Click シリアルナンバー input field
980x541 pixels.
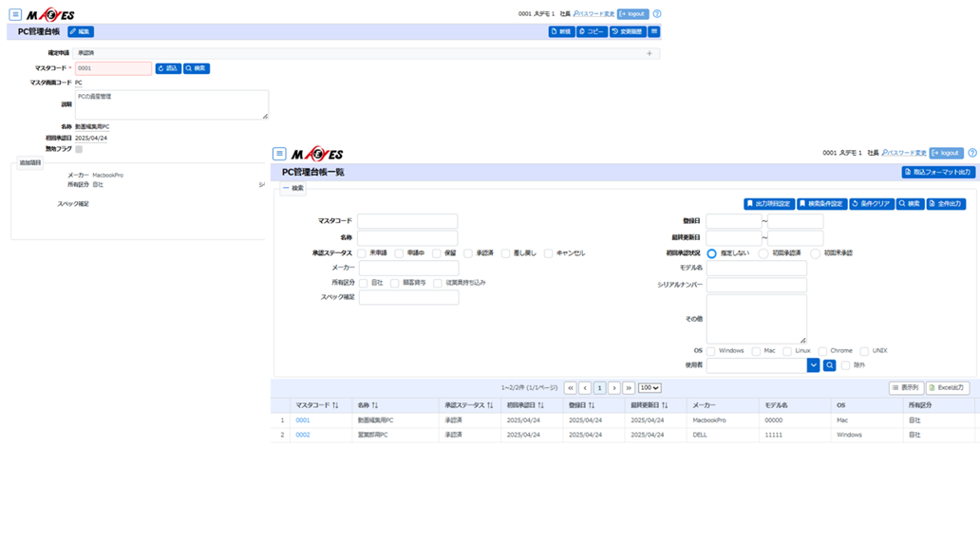click(x=756, y=285)
